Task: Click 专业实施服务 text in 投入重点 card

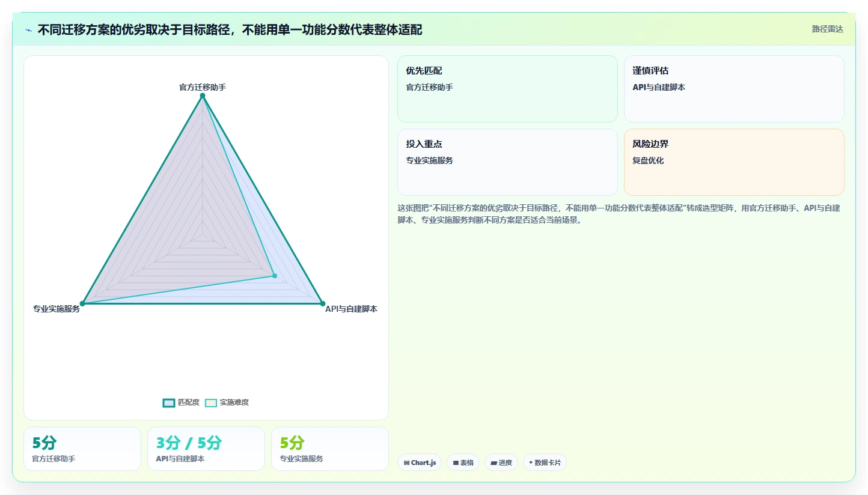Action: point(430,160)
